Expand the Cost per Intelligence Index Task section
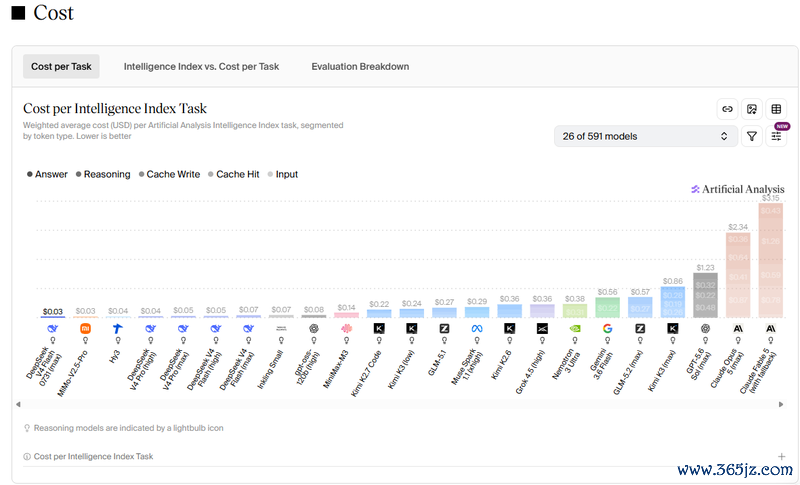The height and width of the screenshot is (485, 800). (x=781, y=456)
